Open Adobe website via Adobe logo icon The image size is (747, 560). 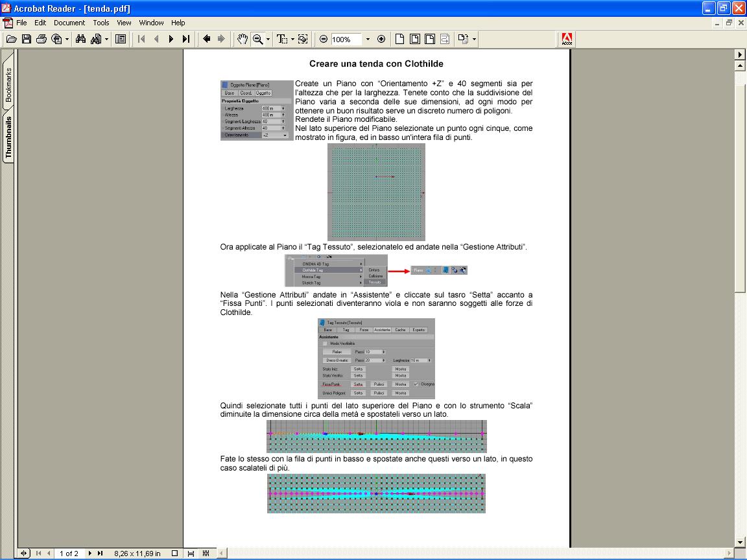567,39
